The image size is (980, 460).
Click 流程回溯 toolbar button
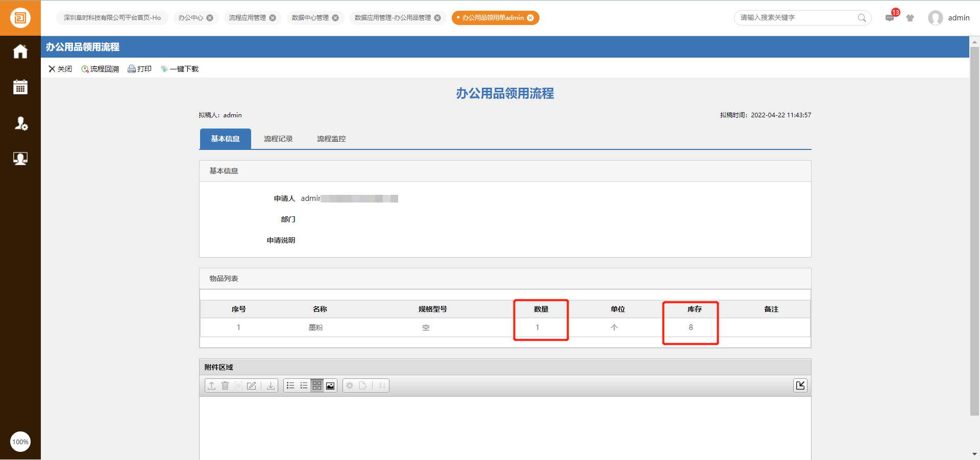coord(100,69)
